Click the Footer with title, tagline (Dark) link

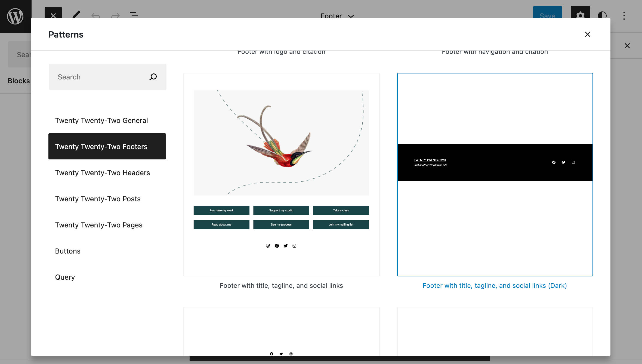[x=495, y=285]
